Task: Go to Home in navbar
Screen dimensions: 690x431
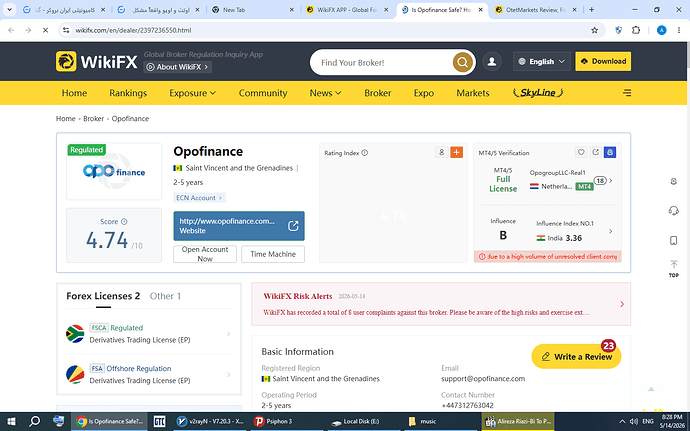Action: tap(74, 93)
